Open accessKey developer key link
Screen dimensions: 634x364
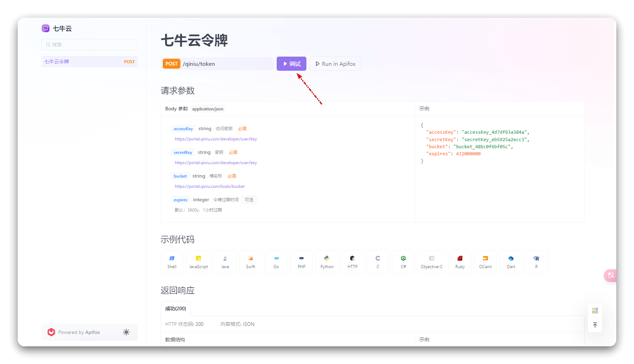(x=216, y=139)
